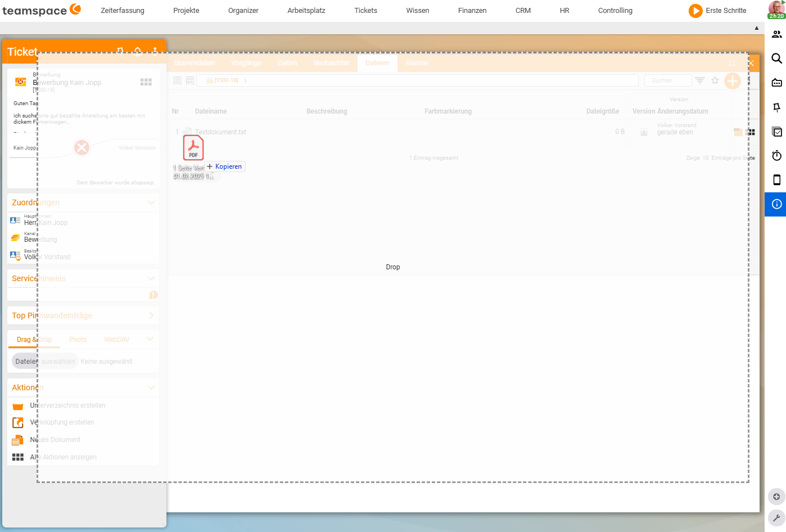Click the folder icon in Textdokument.txt row

pos(738,132)
